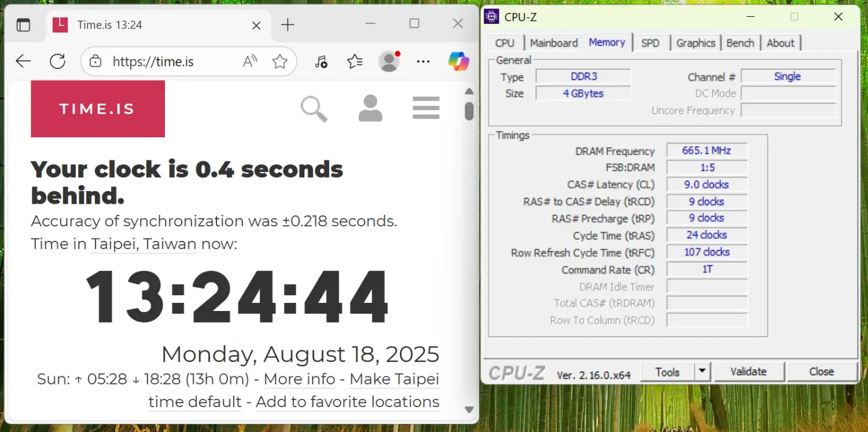
Task: Click the 107 clocks tRFC value
Action: pos(707,252)
